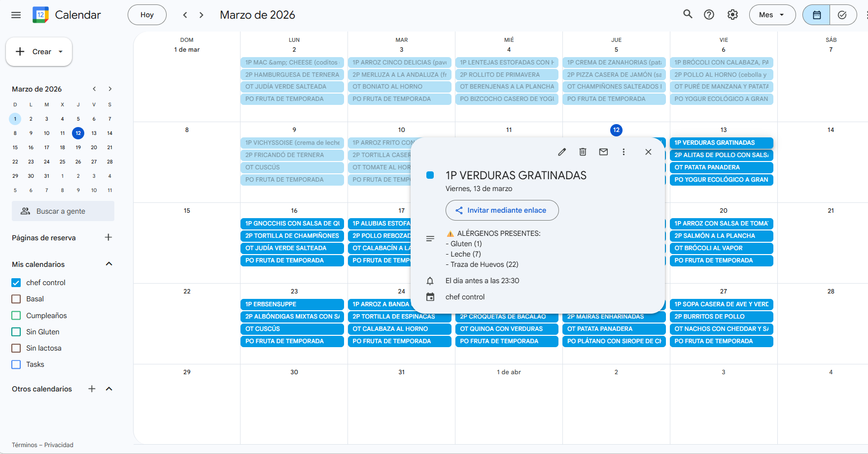This screenshot has width=868, height=454.
Task: Uncheck the chef control calendar
Action: pos(16,283)
